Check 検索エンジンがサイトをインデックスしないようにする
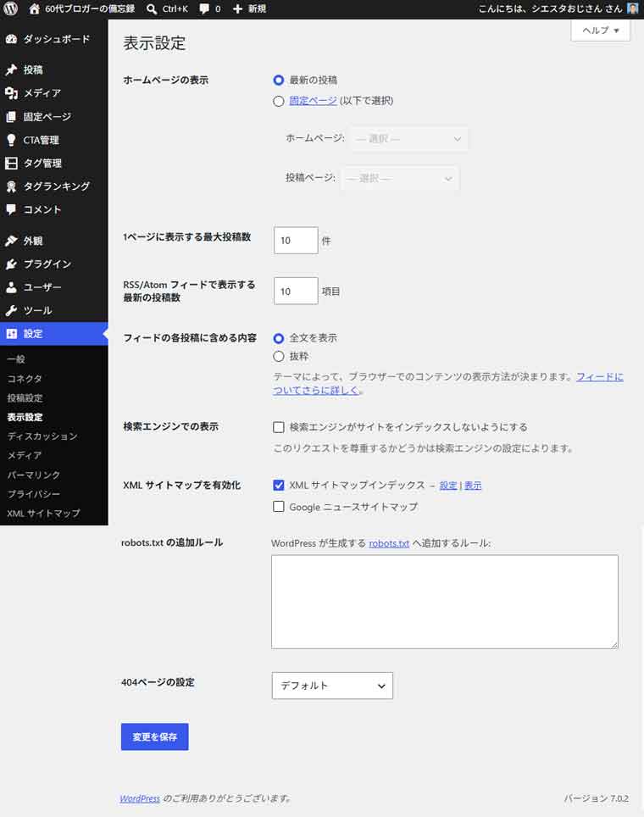Screen dimensions: 644x817 279,427
